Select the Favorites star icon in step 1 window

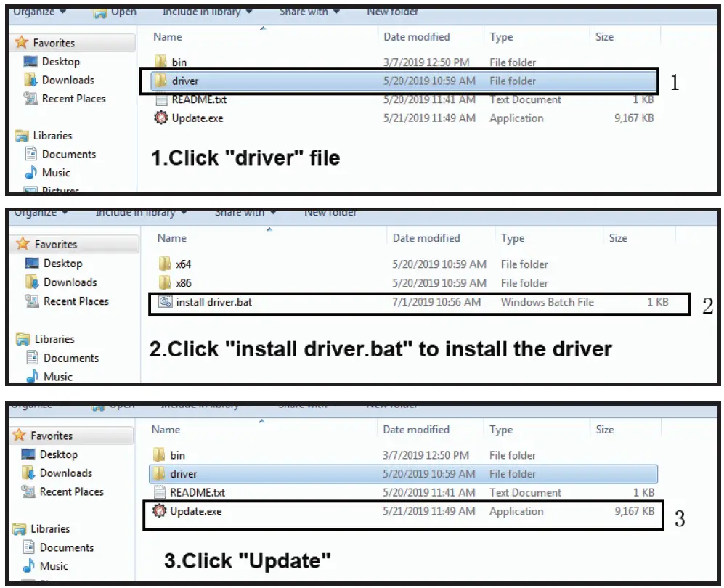tap(21, 42)
